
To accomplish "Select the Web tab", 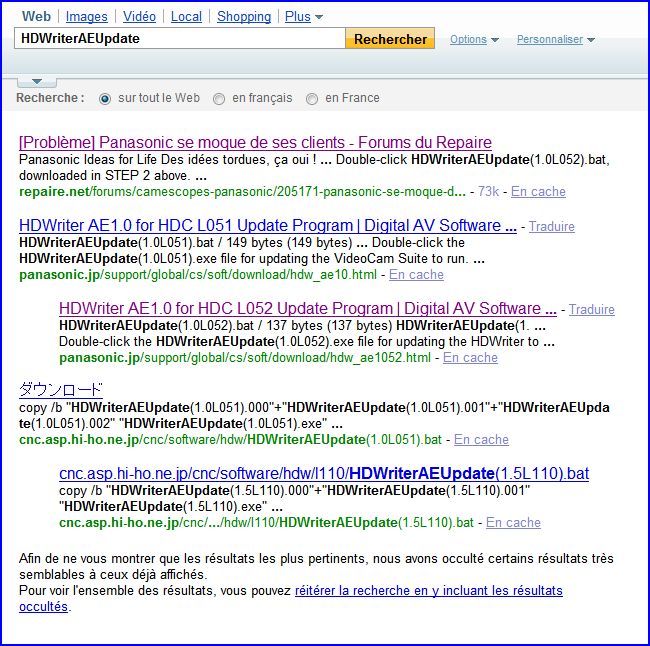I will tap(36, 17).
